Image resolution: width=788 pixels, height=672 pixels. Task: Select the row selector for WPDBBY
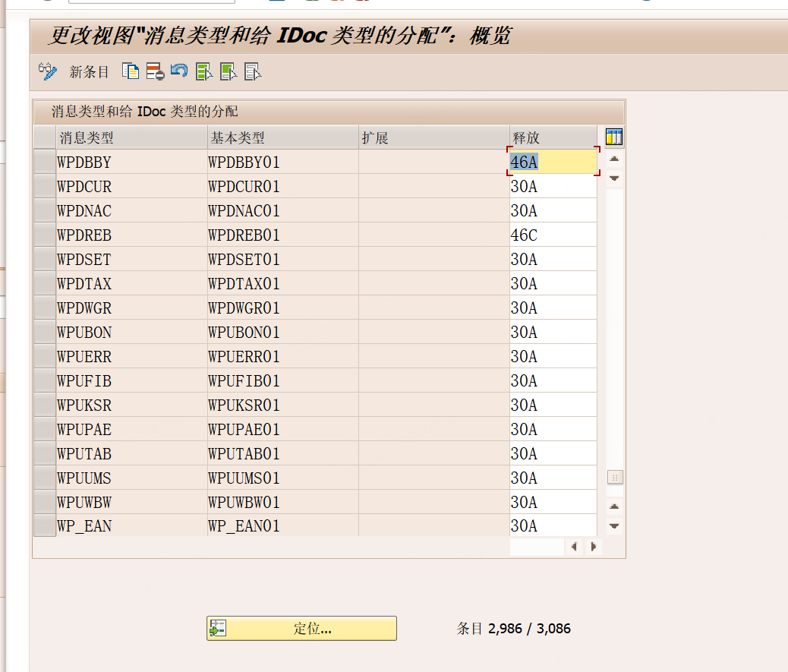(x=43, y=162)
